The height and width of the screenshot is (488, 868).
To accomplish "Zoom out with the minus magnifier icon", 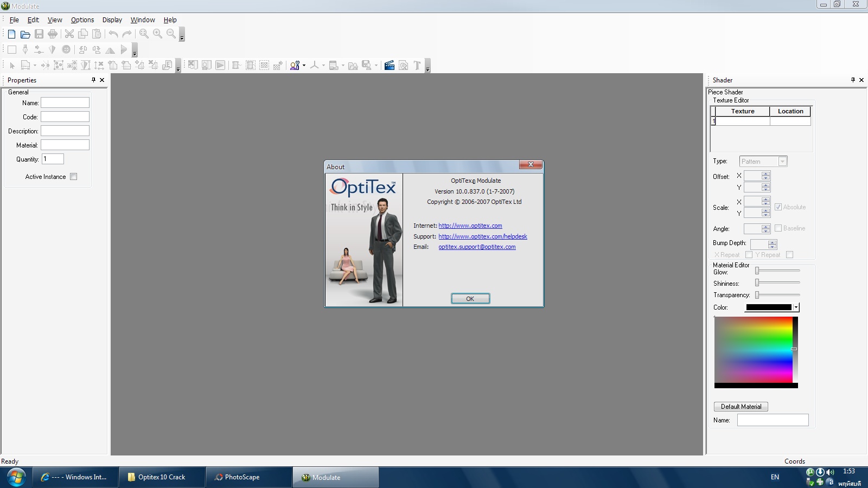I will coord(171,34).
